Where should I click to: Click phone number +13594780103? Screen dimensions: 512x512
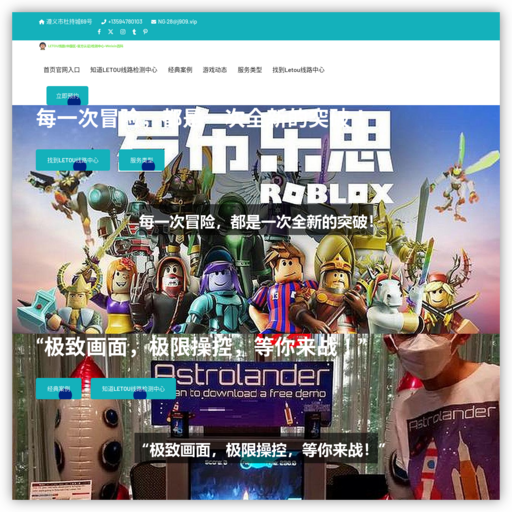click(125, 22)
